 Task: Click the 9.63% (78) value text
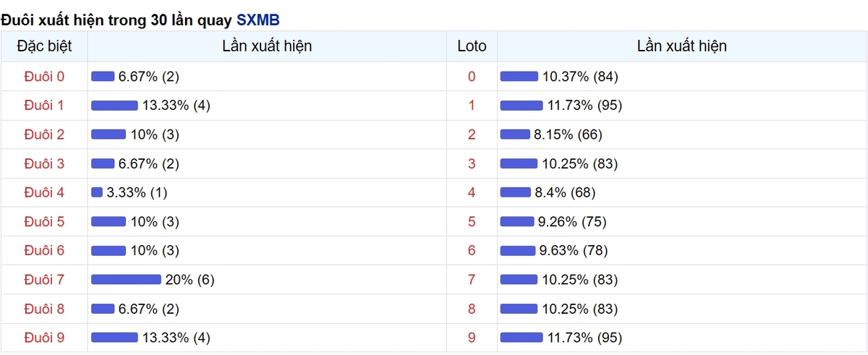574,250
